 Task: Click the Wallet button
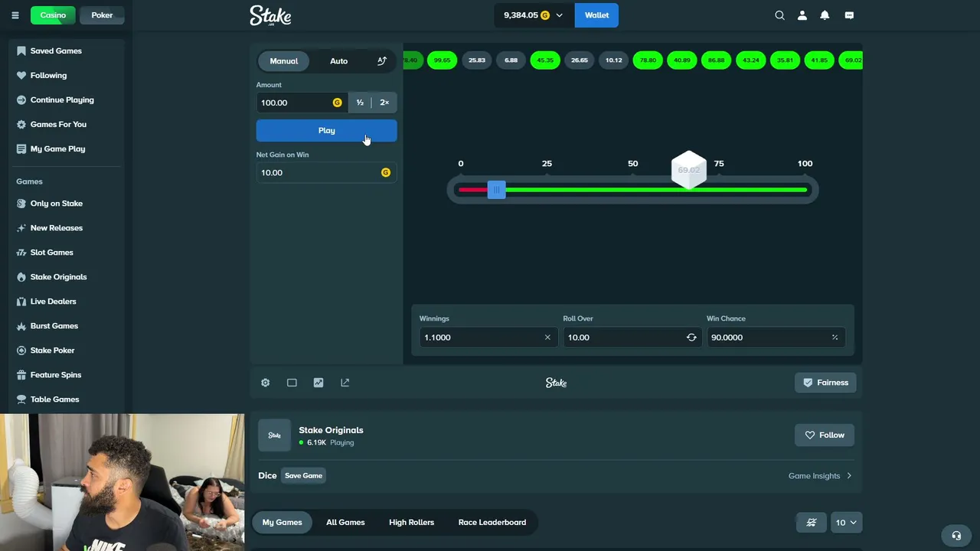click(596, 15)
